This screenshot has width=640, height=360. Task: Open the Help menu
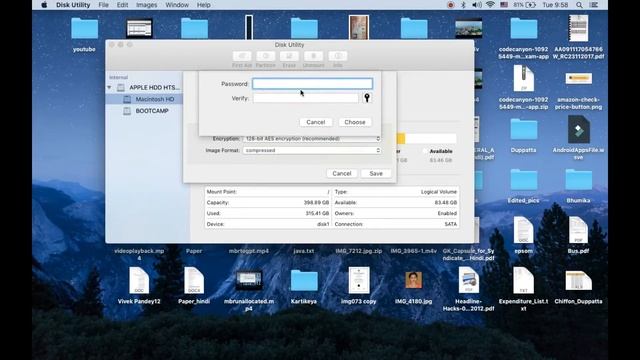204,5
